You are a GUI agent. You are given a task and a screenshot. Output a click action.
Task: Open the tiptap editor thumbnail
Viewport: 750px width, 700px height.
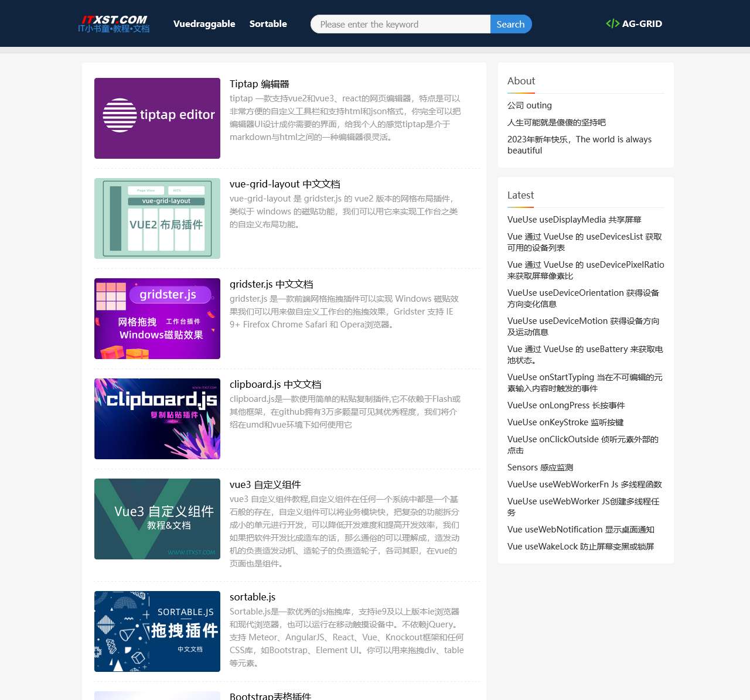157,118
